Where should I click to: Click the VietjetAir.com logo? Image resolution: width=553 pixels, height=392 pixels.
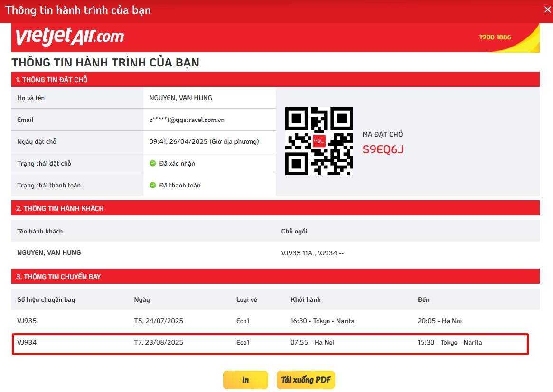[70, 37]
